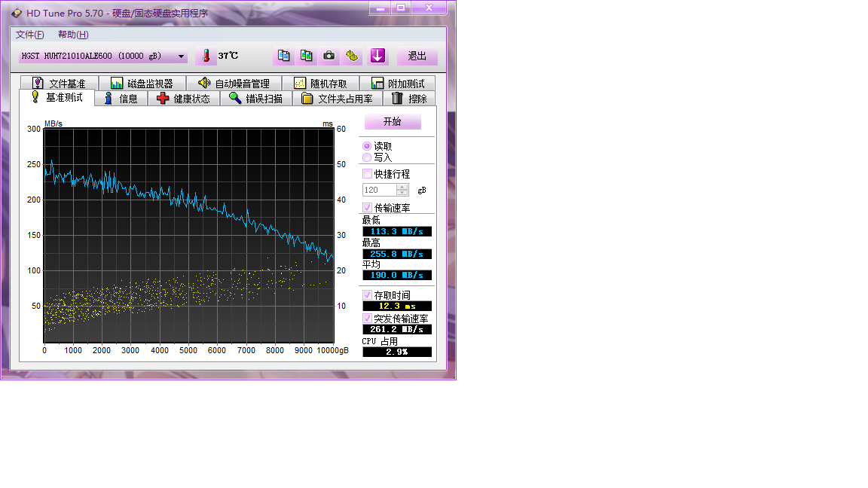Open options via the wrench icon
Screen dimensions: 868x488
tap(352, 56)
